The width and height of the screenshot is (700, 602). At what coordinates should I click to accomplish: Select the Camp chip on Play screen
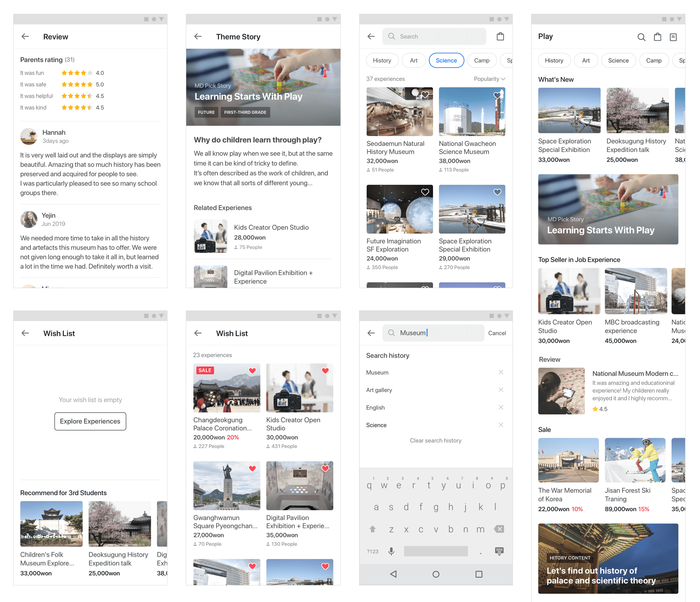(x=653, y=61)
